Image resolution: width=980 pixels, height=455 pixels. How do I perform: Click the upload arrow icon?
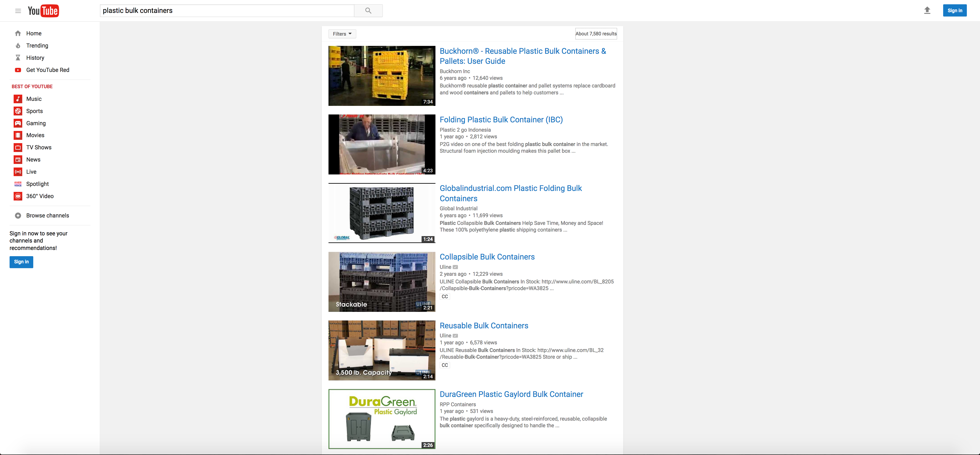[x=927, y=11]
